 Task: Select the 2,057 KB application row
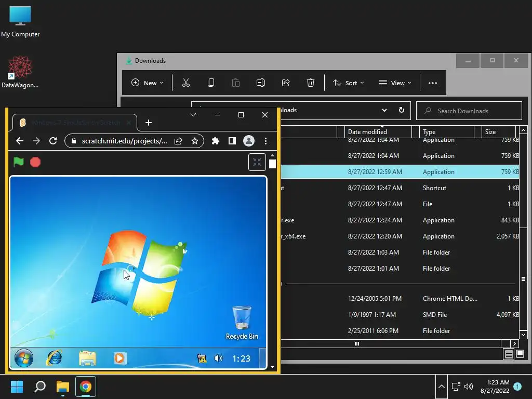pyautogui.click(x=400, y=236)
